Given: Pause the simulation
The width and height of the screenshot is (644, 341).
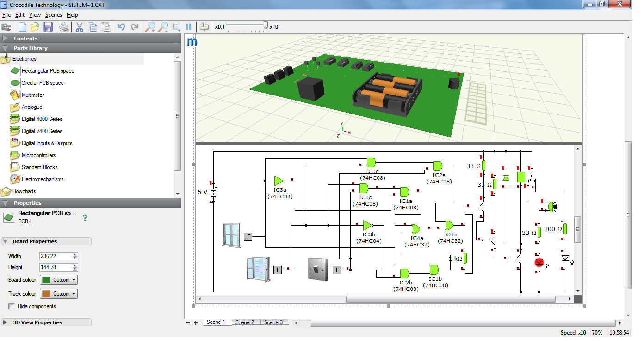Looking at the screenshot, I should [x=189, y=27].
